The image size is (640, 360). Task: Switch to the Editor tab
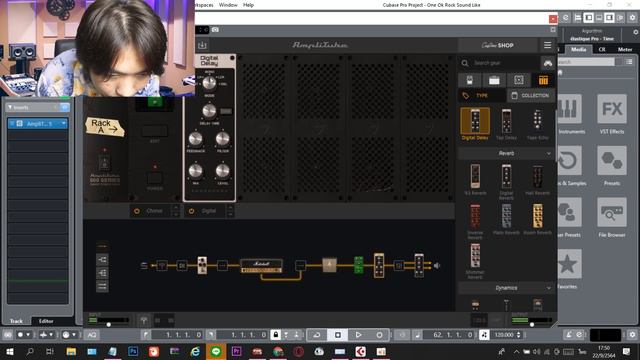coord(46,321)
